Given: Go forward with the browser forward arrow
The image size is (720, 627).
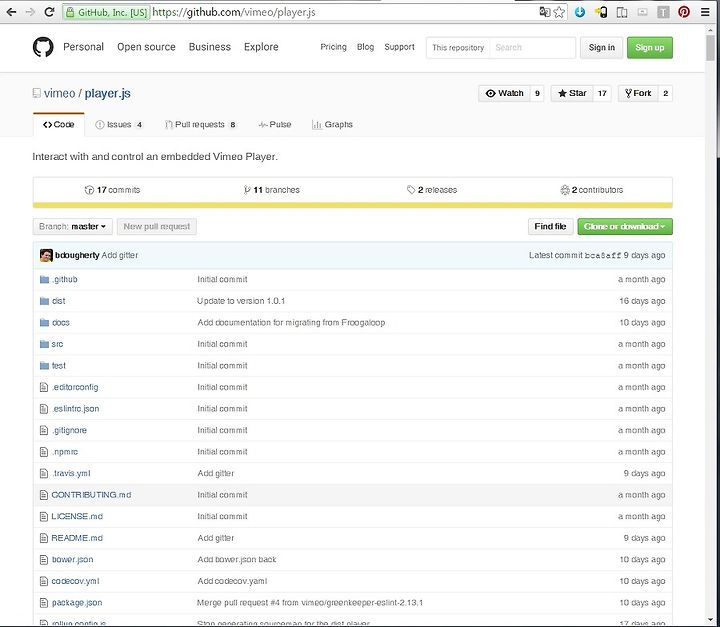Looking at the screenshot, I should [30, 12].
